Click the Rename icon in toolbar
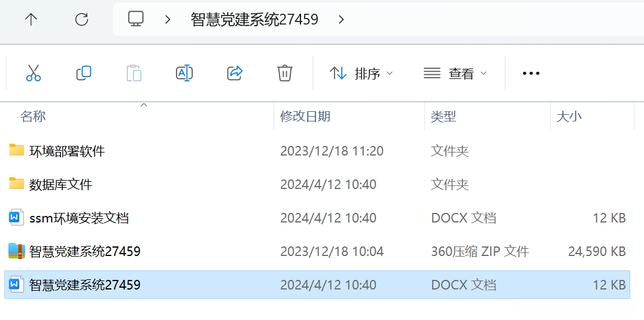Image resolution: width=644 pixels, height=320 pixels. tap(184, 74)
